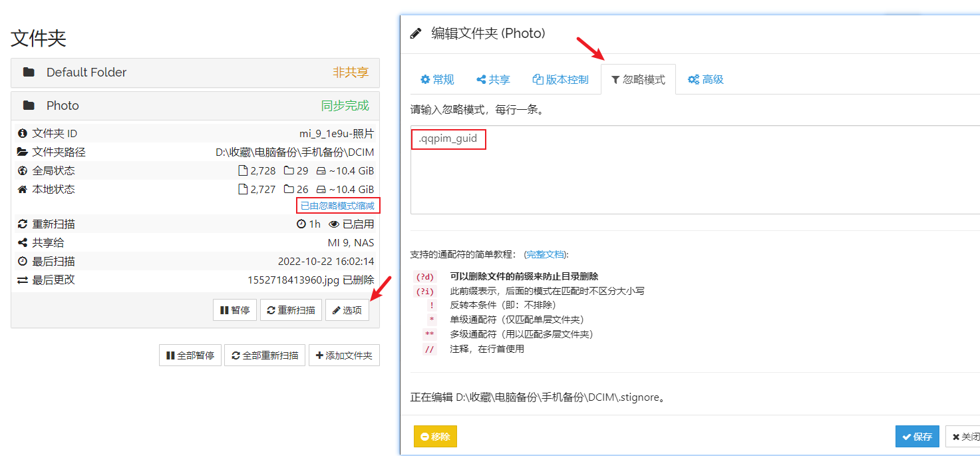
Task: Click the globe icon beside 全局状态
Action: tap(23, 171)
